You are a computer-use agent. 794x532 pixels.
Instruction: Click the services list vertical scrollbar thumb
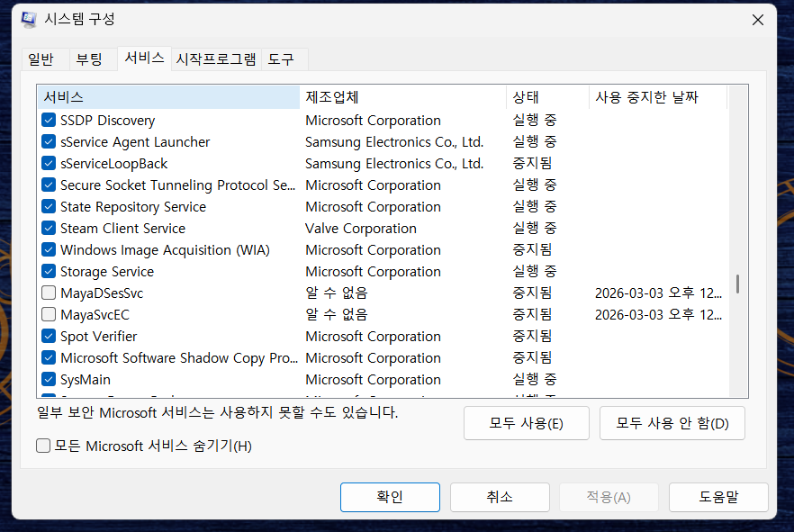coord(738,284)
